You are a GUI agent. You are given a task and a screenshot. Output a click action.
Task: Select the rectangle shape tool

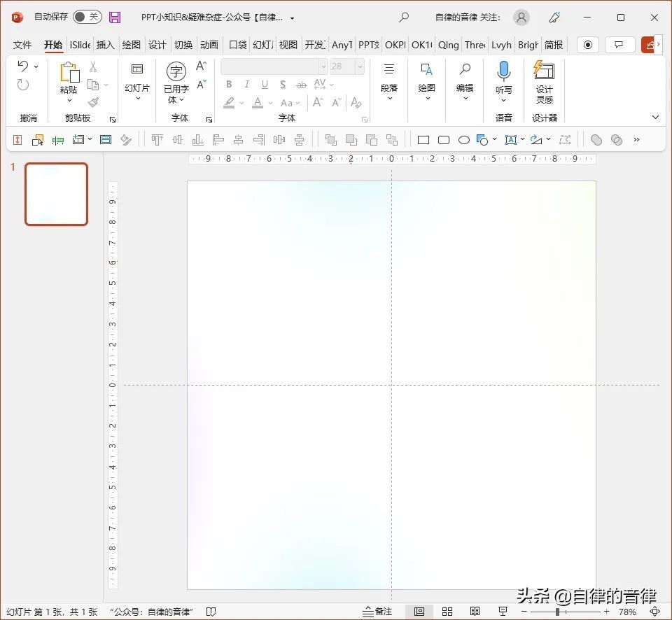point(423,140)
